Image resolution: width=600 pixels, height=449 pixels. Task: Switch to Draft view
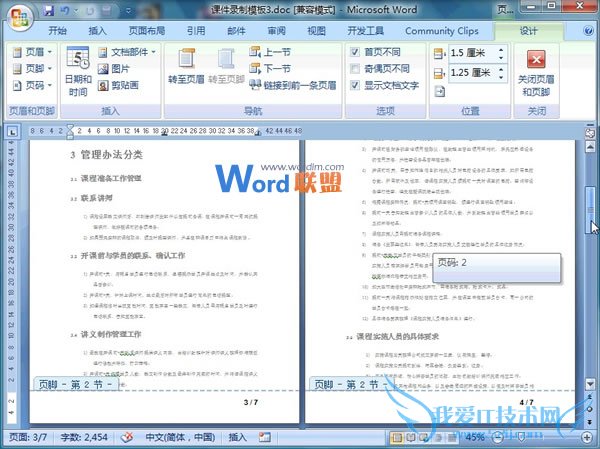pos(452,437)
